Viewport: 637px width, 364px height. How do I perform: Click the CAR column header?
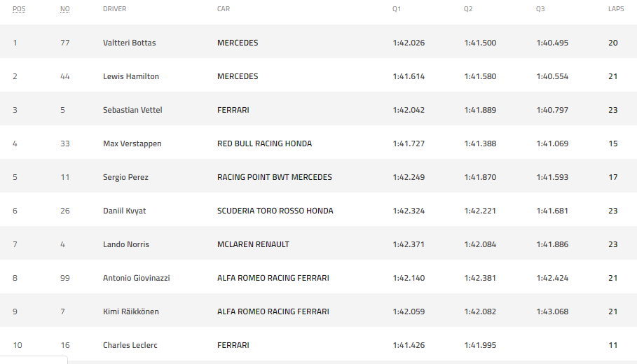224,9
